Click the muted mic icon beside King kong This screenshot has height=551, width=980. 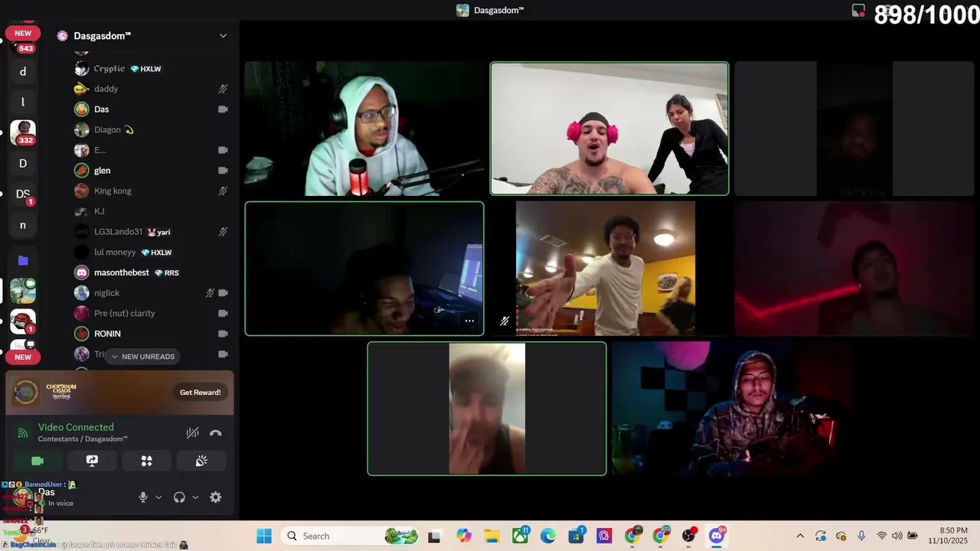click(223, 191)
